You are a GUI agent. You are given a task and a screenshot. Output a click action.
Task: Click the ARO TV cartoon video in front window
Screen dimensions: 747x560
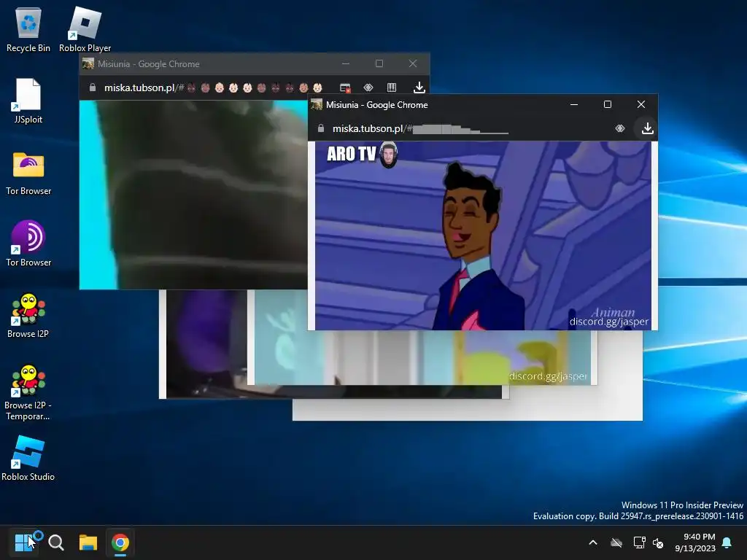point(483,236)
